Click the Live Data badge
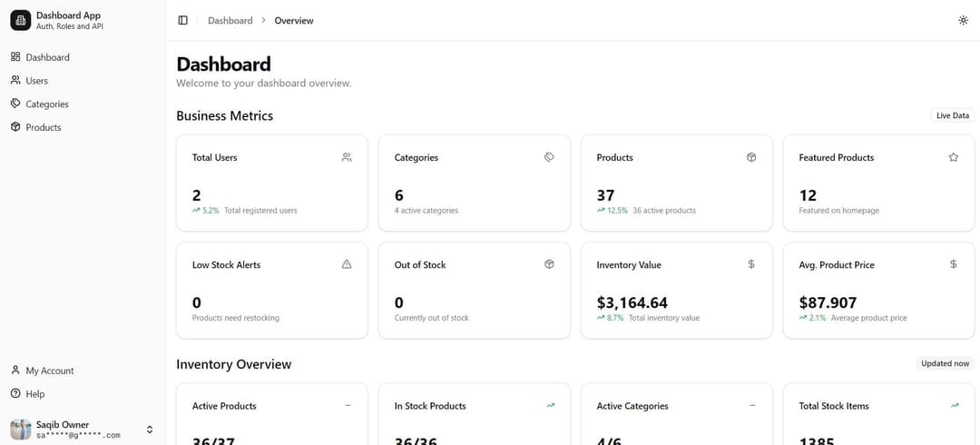The image size is (980, 445). [953, 115]
